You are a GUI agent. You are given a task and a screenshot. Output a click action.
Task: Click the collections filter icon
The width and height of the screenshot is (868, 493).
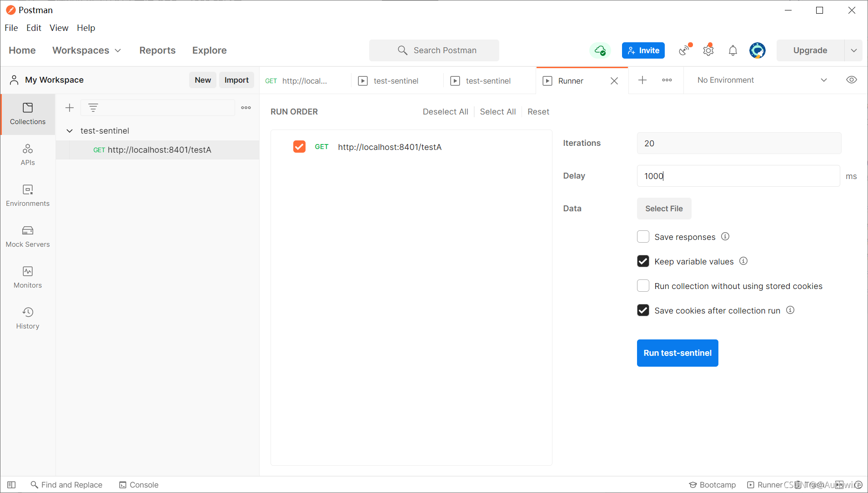pyautogui.click(x=93, y=108)
